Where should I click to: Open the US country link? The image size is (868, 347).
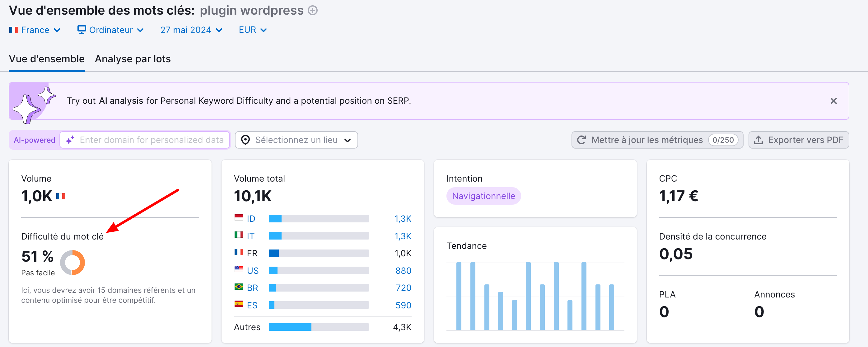(253, 270)
